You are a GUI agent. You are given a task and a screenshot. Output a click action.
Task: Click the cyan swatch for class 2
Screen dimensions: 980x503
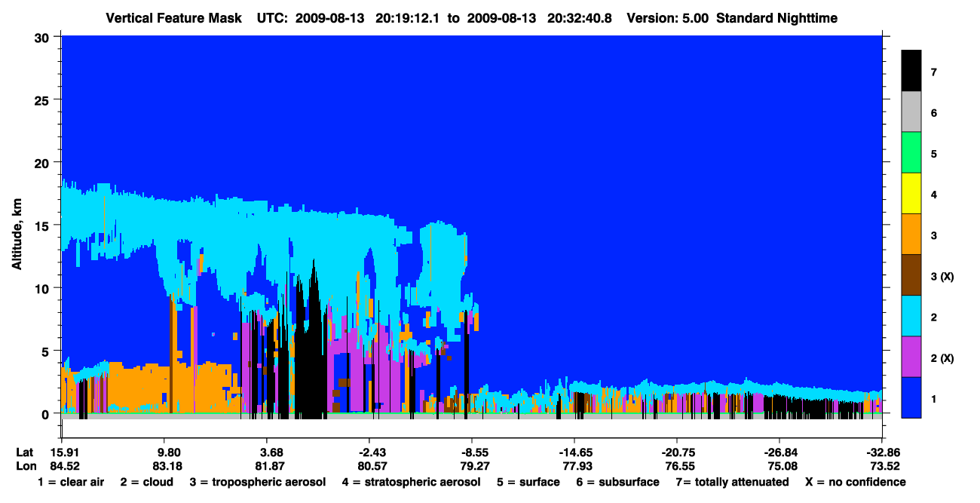point(911,316)
